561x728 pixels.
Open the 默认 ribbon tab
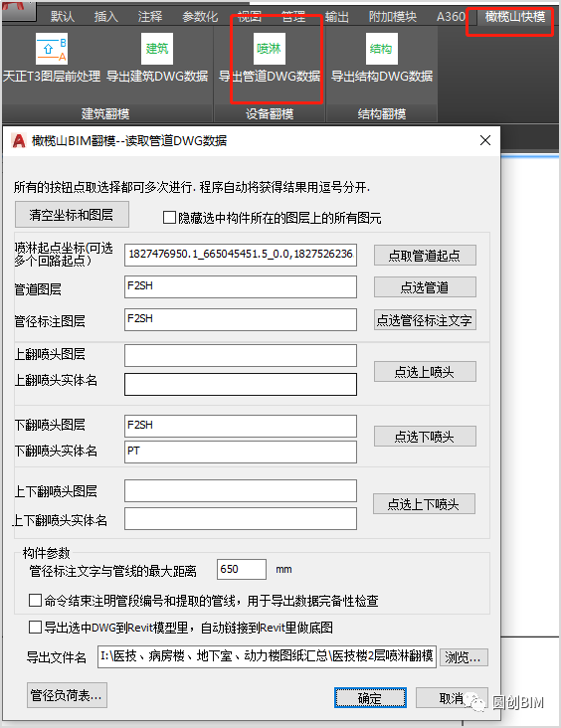pyautogui.click(x=63, y=17)
